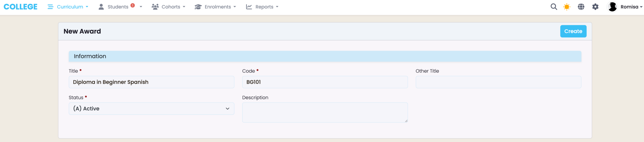Click the Cohorts group icon
The width and height of the screenshot is (644, 142).
click(x=155, y=7)
